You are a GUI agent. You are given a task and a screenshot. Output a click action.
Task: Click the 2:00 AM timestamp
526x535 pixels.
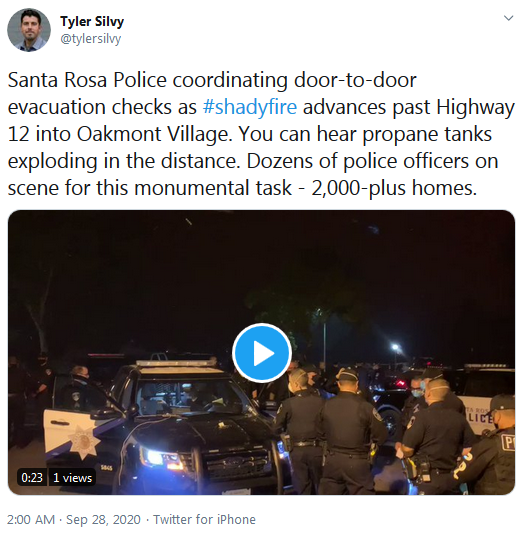tap(31, 520)
